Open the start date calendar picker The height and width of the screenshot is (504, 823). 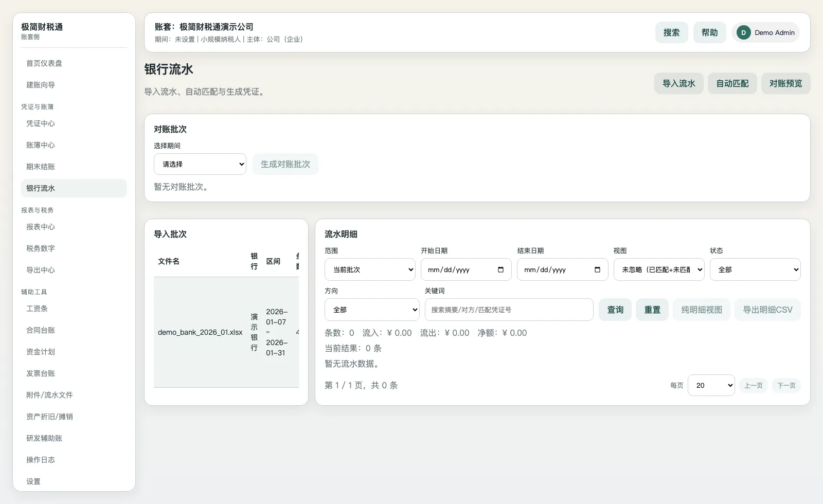tap(502, 269)
